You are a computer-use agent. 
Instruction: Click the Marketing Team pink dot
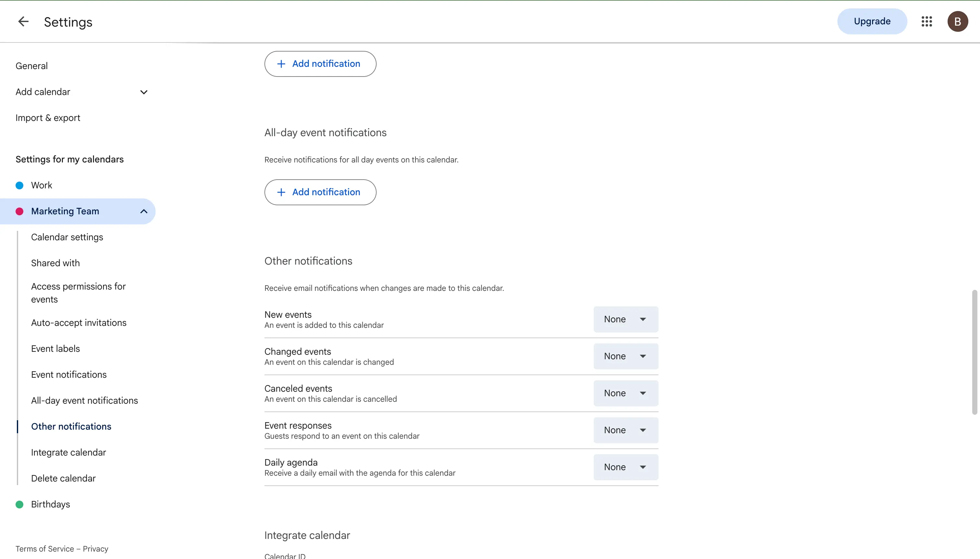[19, 211]
